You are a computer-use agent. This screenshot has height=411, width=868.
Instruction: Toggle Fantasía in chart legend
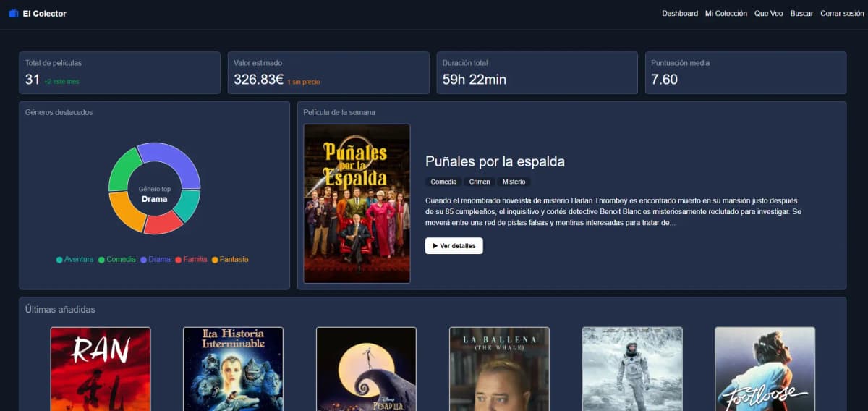[230, 259]
